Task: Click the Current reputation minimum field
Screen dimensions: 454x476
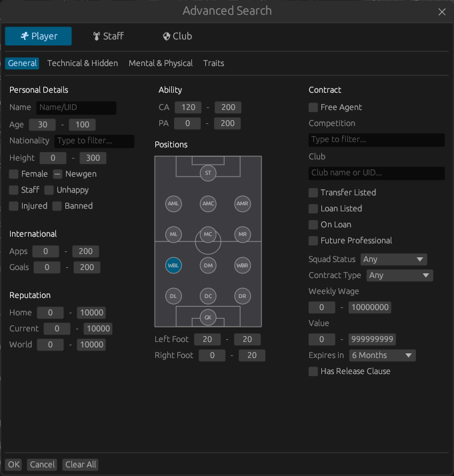Action: (57, 329)
